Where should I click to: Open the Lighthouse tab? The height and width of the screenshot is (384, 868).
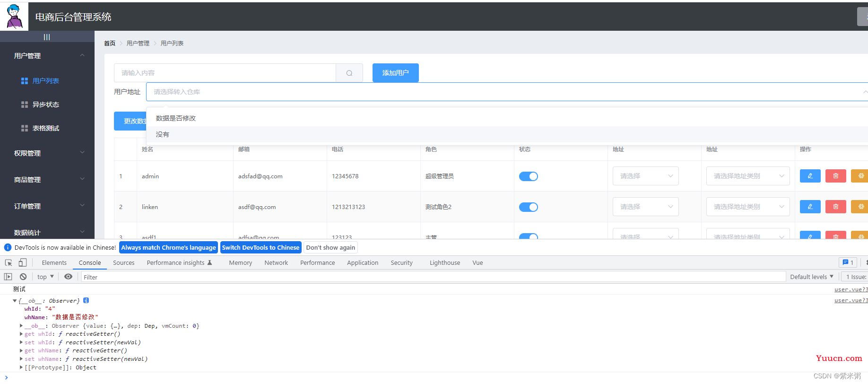coord(445,262)
